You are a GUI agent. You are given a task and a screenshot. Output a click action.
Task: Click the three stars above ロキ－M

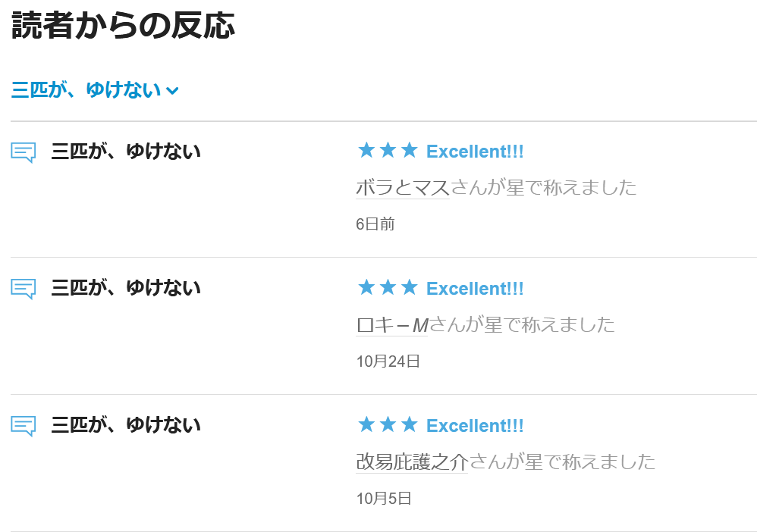tap(388, 288)
